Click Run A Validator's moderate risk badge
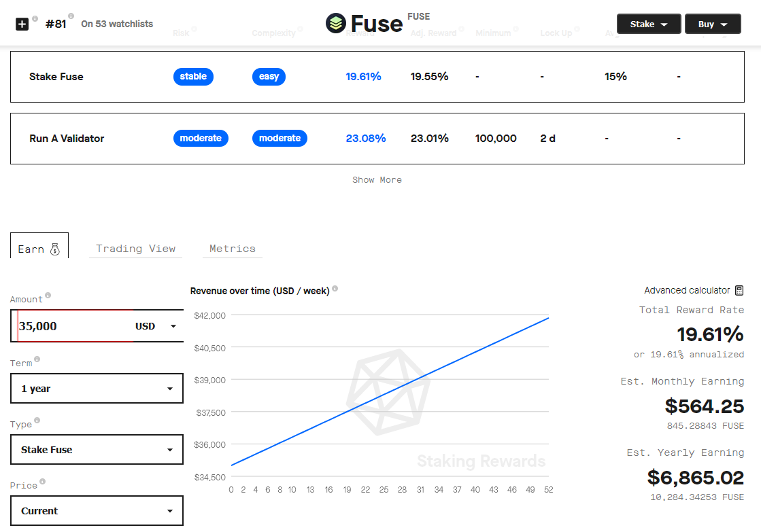Image resolution: width=761 pixels, height=532 pixels. 201,138
